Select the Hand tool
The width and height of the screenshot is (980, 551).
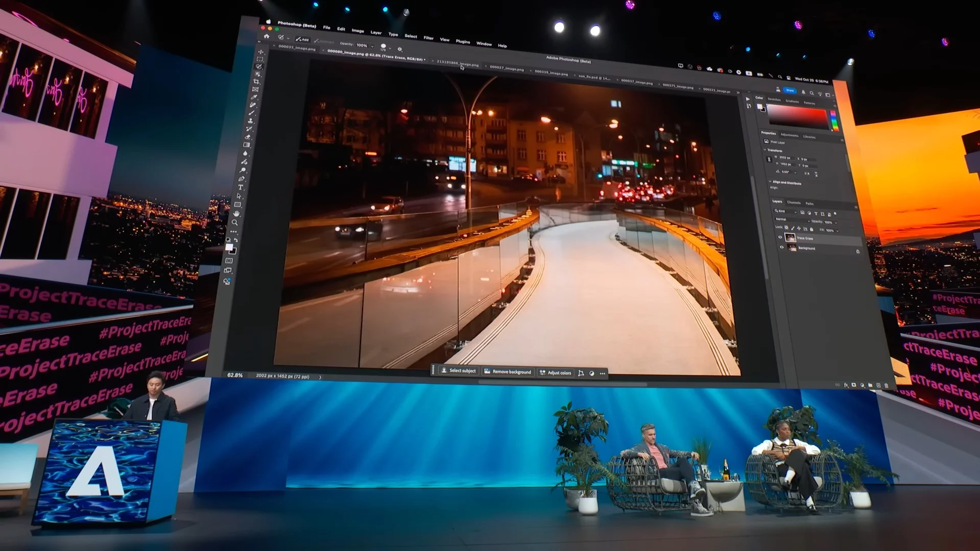[236, 213]
